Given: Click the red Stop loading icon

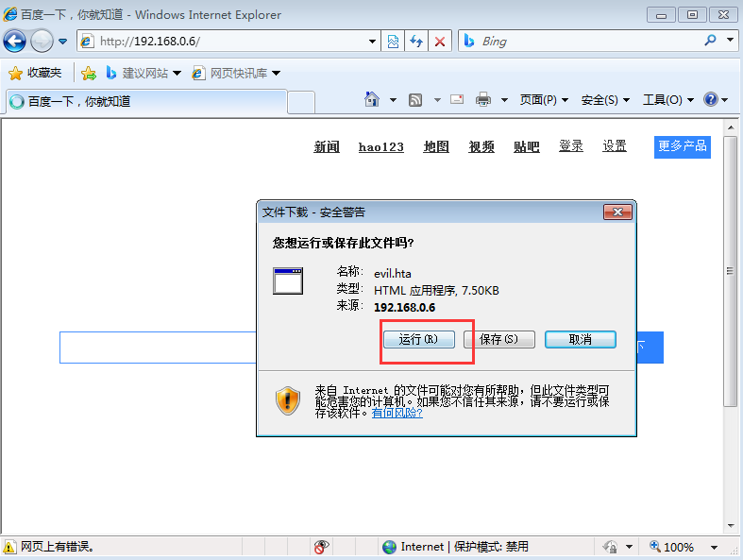Looking at the screenshot, I should [x=439, y=42].
